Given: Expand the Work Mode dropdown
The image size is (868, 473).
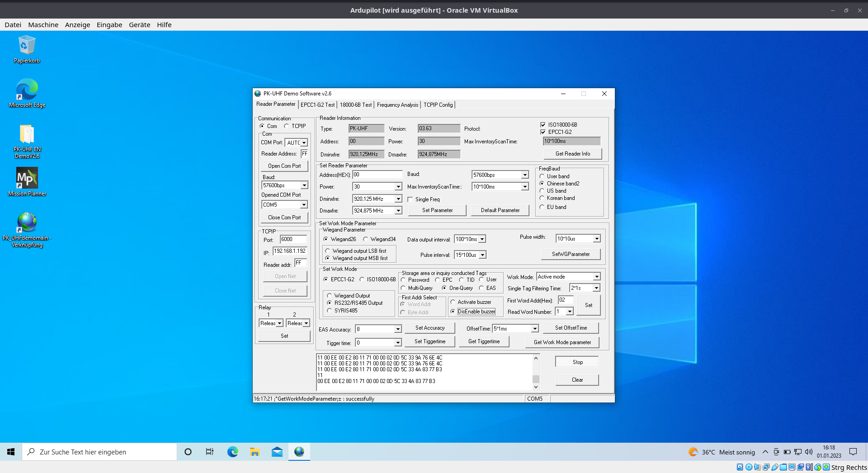Looking at the screenshot, I should [x=596, y=277].
